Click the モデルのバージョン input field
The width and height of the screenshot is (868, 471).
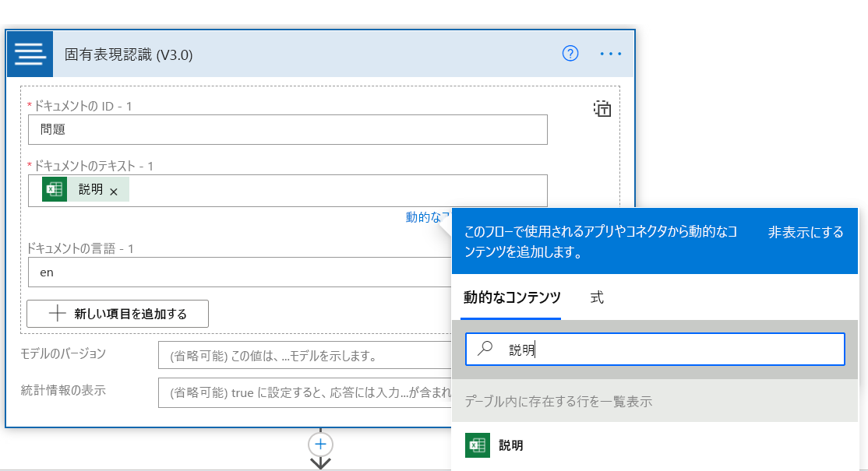pos(305,356)
